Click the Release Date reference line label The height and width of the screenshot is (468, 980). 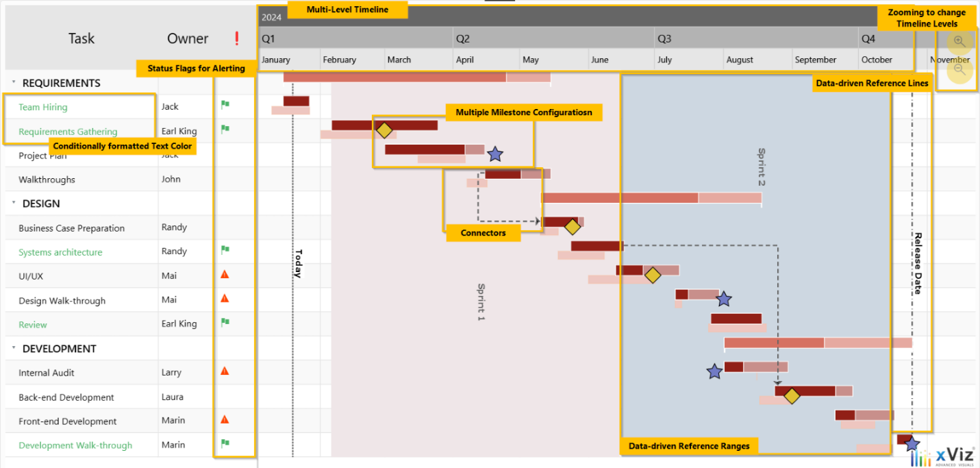(918, 264)
